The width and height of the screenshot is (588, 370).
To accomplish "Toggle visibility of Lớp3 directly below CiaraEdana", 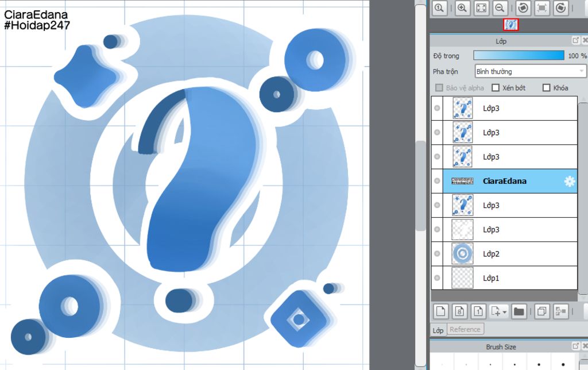I will 437,205.
